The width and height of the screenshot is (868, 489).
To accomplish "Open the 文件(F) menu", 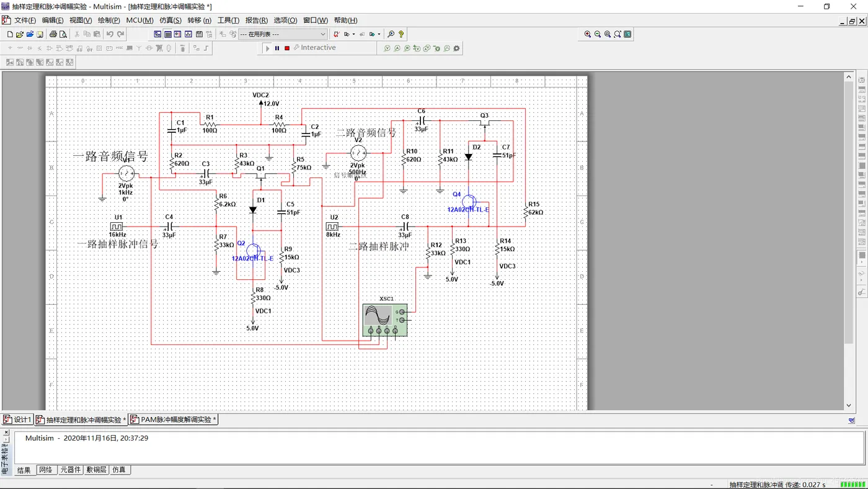I will click(x=25, y=20).
